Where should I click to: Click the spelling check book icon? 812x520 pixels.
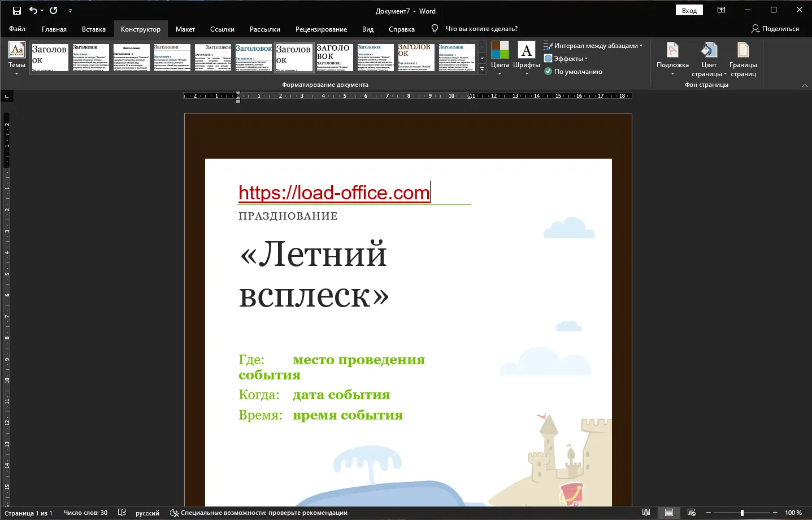tap(122, 513)
